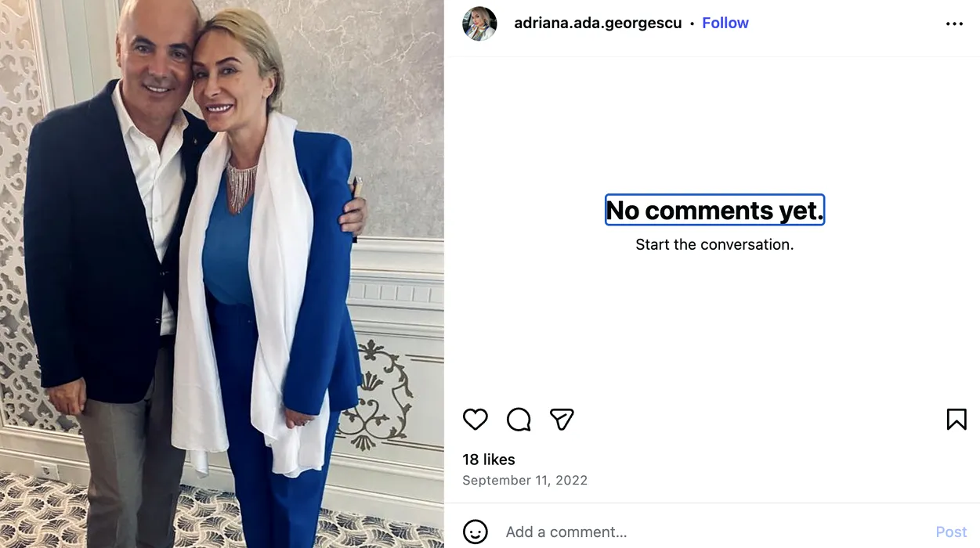Open comments via the speech bubble icon
Image resolution: width=980 pixels, height=548 pixels.
click(x=519, y=420)
